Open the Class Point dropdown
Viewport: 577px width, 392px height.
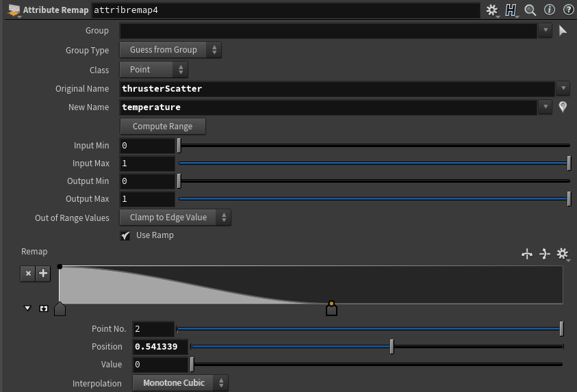point(154,70)
